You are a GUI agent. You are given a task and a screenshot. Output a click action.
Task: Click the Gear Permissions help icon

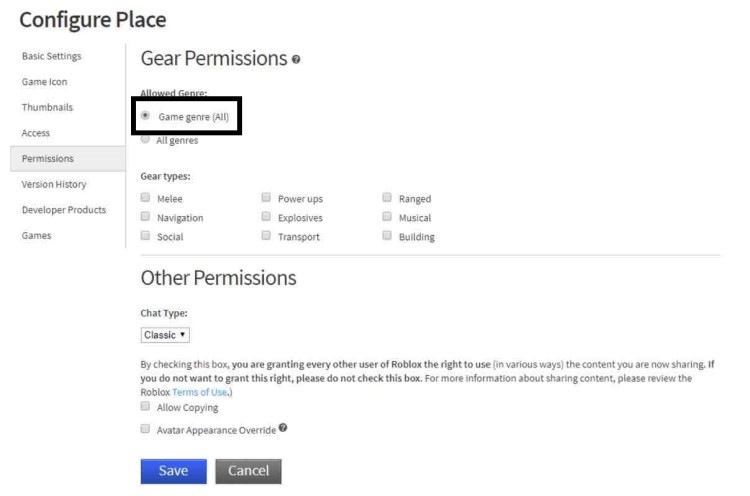click(296, 60)
